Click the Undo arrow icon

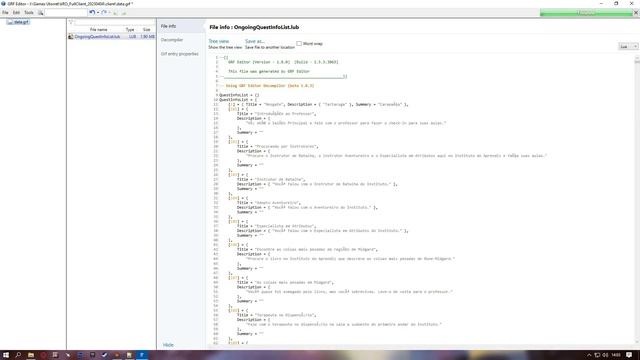point(92,13)
